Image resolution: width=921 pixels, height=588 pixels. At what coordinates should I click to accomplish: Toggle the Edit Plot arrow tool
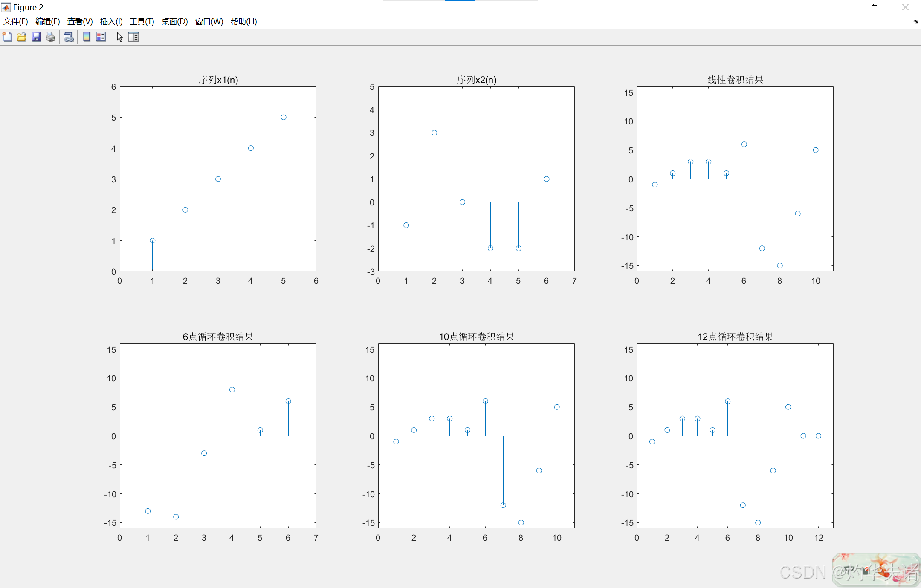(x=119, y=37)
